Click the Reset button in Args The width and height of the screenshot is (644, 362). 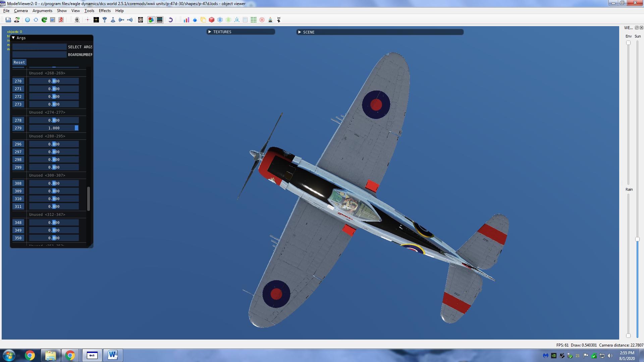(19, 62)
